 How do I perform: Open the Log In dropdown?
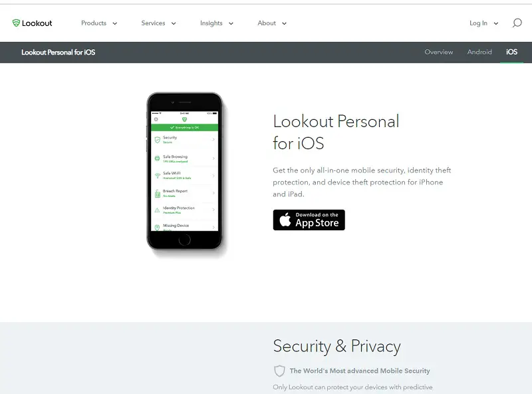click(x=484, y=23)
